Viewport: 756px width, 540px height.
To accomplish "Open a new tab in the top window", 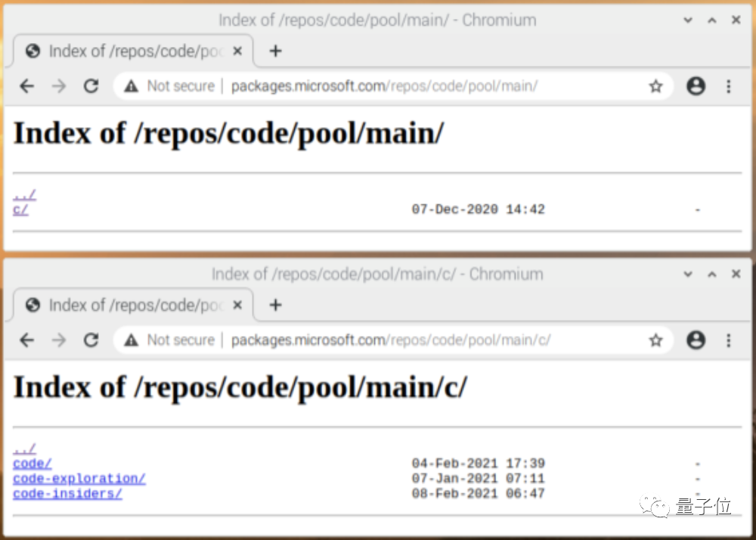I will click(275, 51).
